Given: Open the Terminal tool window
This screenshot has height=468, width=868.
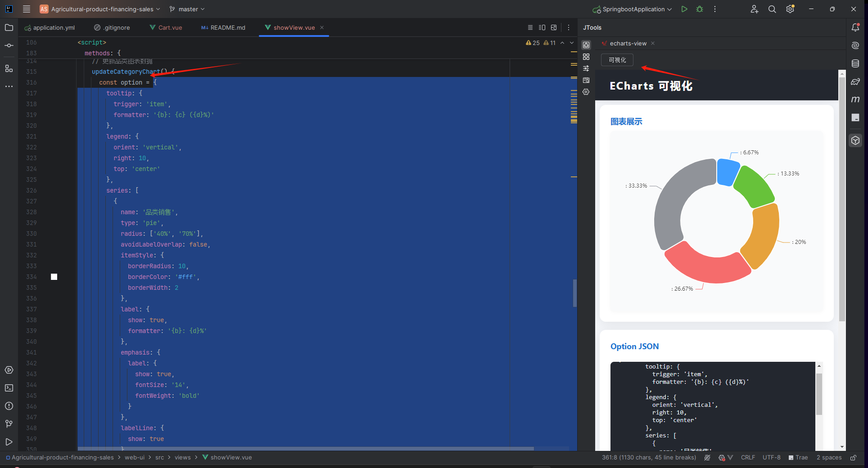Looking at the screenshot, I should 9,388.
